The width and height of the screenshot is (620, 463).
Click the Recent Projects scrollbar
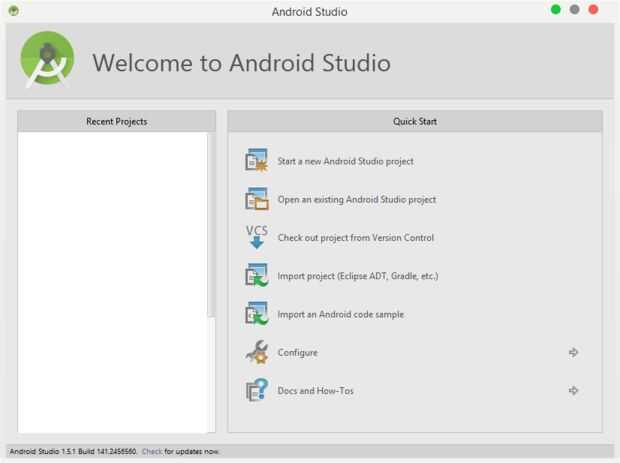click(x=212, y=225)
